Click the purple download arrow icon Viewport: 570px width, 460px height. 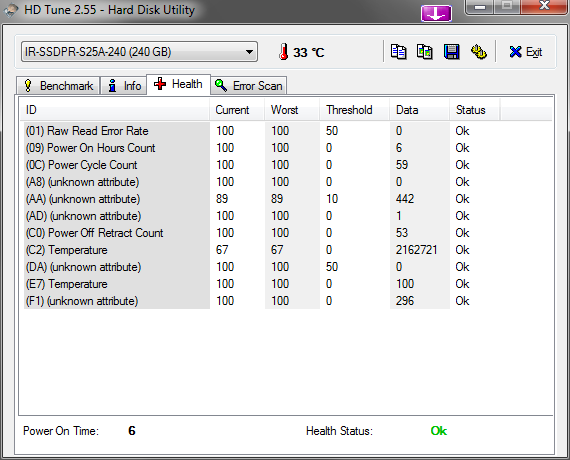[x=436, y=13]
